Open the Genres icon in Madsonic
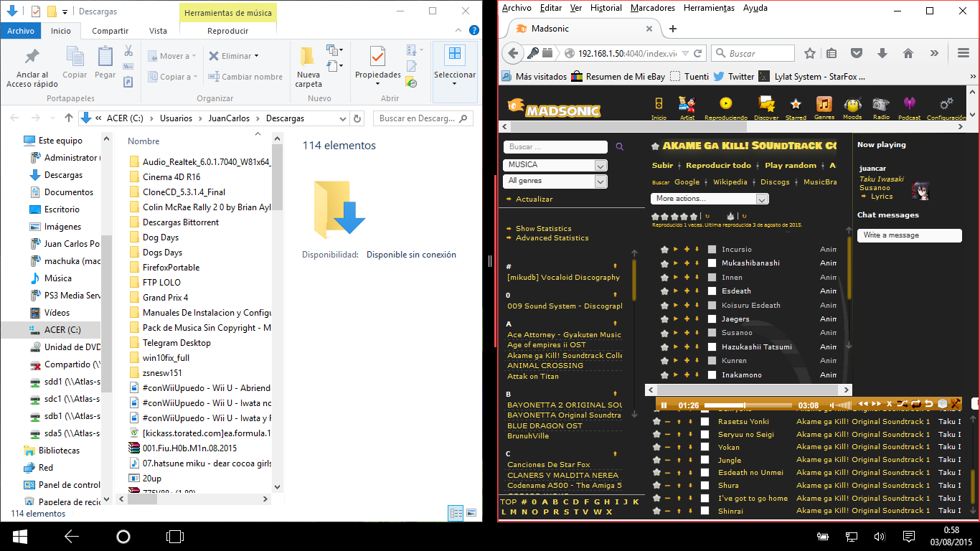The width and height of the screenshot is (980, 551). [824, 104]
